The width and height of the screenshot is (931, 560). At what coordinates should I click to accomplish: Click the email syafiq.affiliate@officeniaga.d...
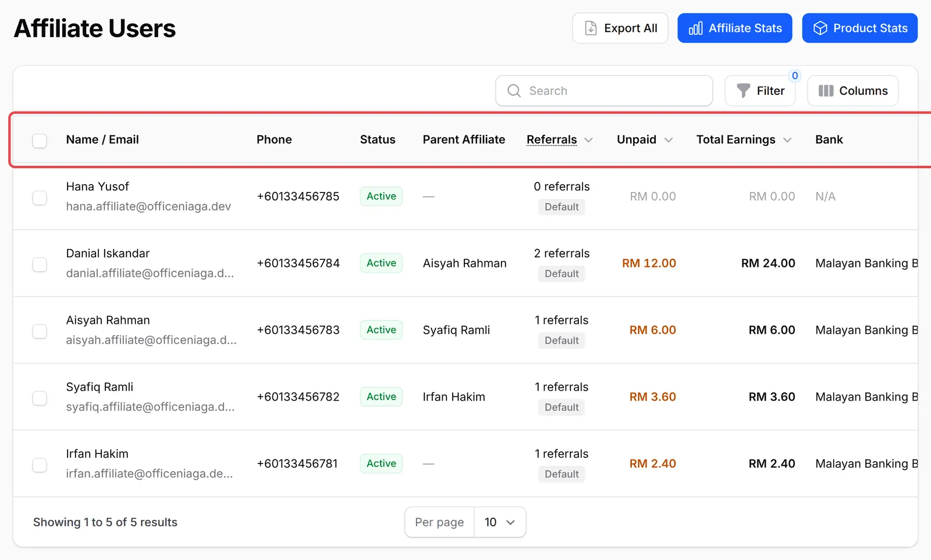click(x=150, y=407)
